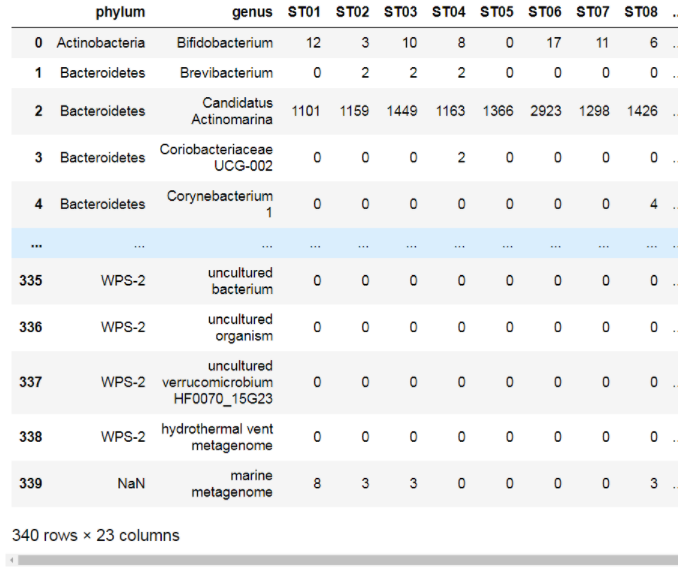Click the value 2923 in ST06
This screenshot has height=573, width=684.
tap(546, 111)
